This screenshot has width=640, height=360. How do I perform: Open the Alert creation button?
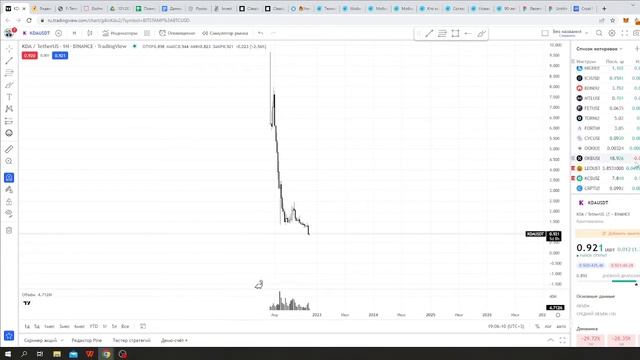(177, 33)
